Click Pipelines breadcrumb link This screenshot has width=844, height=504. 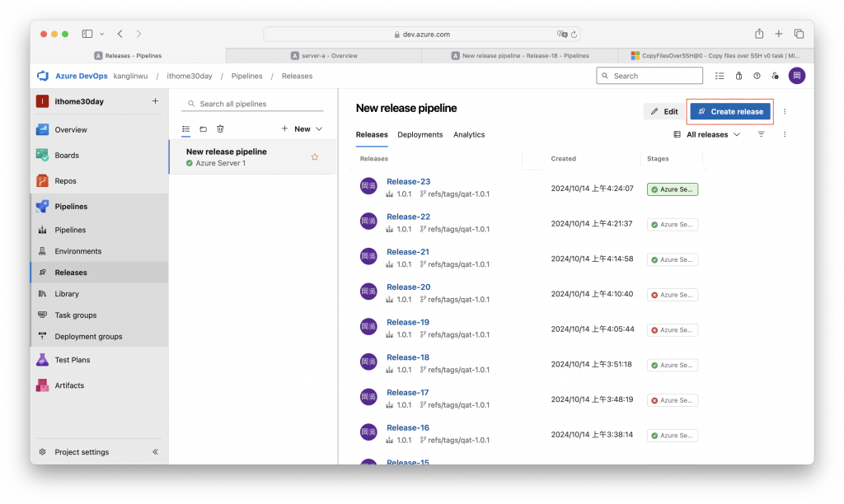tap(247, 76)
